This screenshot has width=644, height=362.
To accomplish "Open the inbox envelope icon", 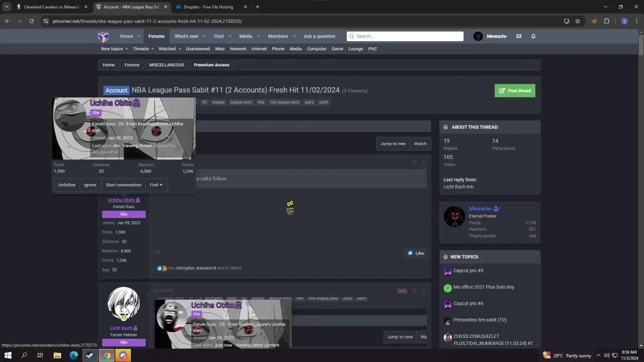I will [519, 36].
